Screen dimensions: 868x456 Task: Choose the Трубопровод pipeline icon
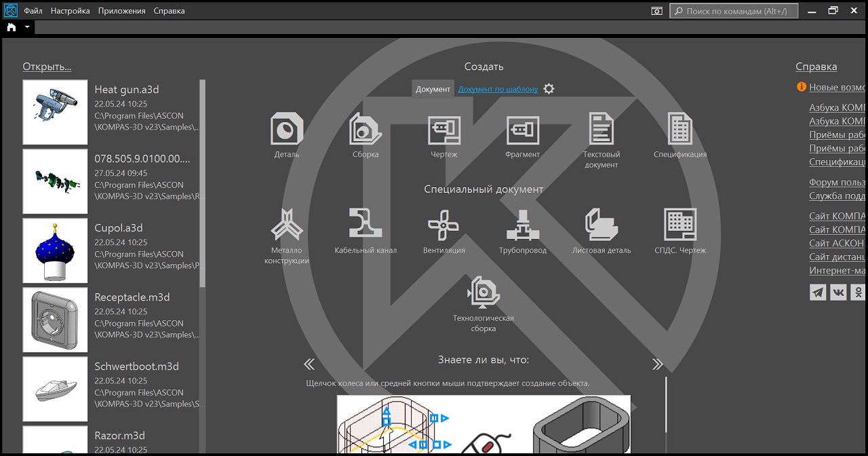tap(523, 225)
